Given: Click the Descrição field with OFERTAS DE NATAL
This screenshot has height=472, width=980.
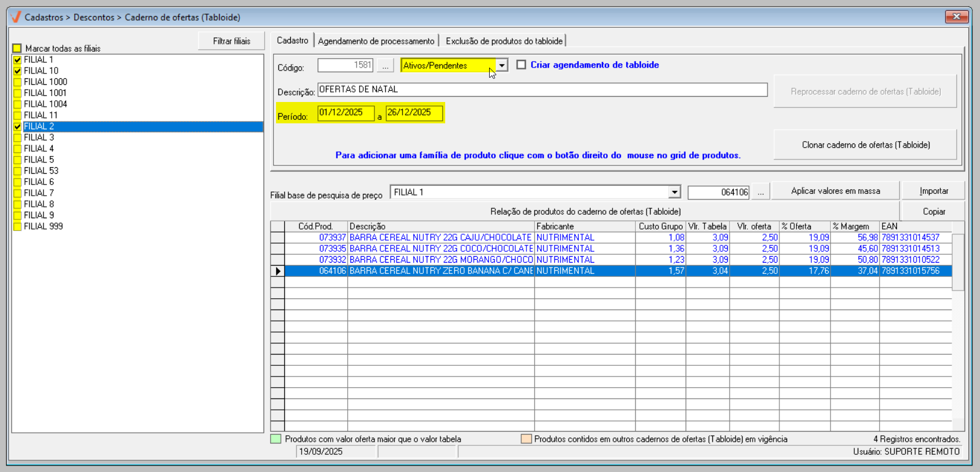Looking at the screenshot, I should [x=542, y=90].
